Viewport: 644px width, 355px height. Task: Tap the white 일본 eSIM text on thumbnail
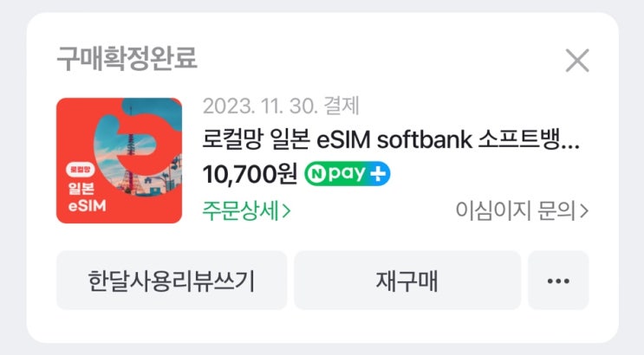click(x=87, y=197)
